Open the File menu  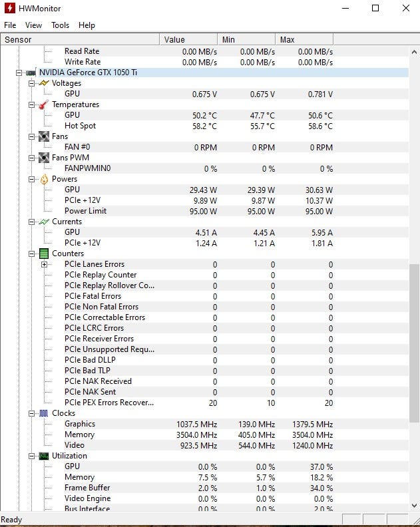pyautogui.click(x=10, y=25)
